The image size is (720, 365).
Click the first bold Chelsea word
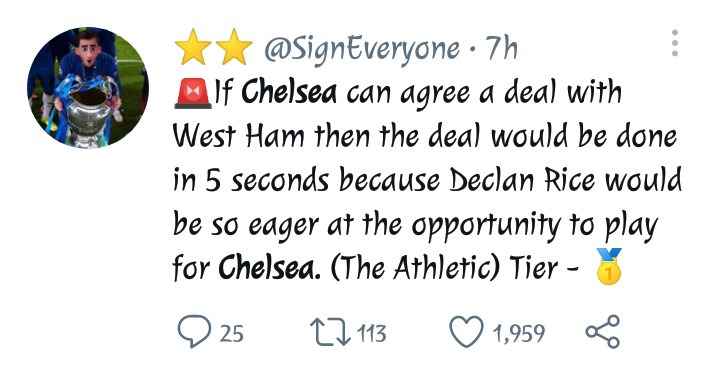click(x=289, y=92)
